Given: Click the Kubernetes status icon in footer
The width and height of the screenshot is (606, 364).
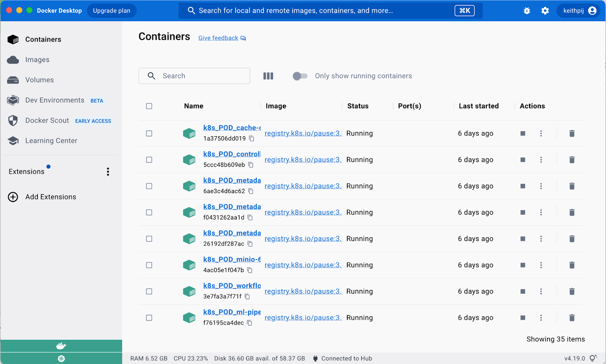Looking at the screenshot, I should [x=61, y=358].
